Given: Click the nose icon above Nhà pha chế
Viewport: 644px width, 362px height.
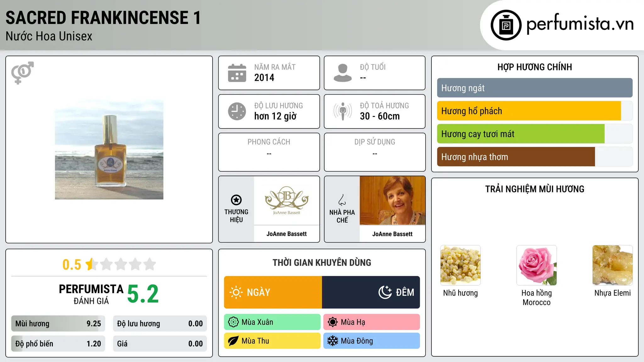Looking at the screenshot, I should pyautogui.click(x=342, y=200).
